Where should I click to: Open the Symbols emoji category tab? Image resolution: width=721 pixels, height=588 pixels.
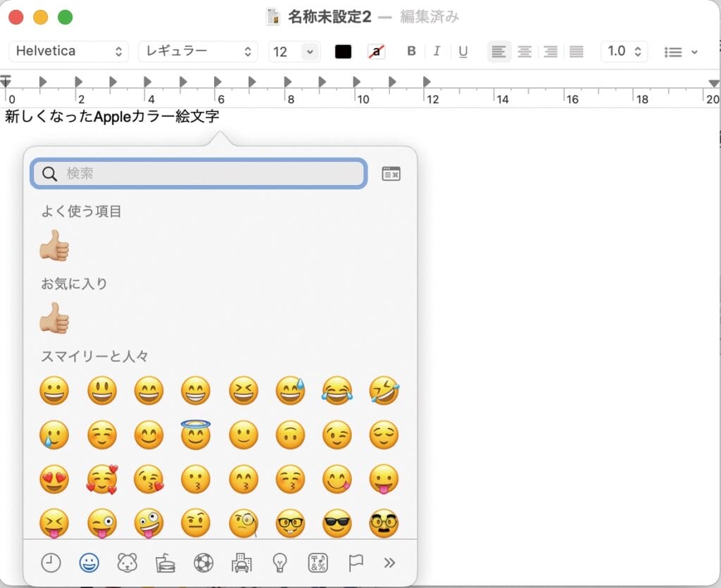(318, 563)
